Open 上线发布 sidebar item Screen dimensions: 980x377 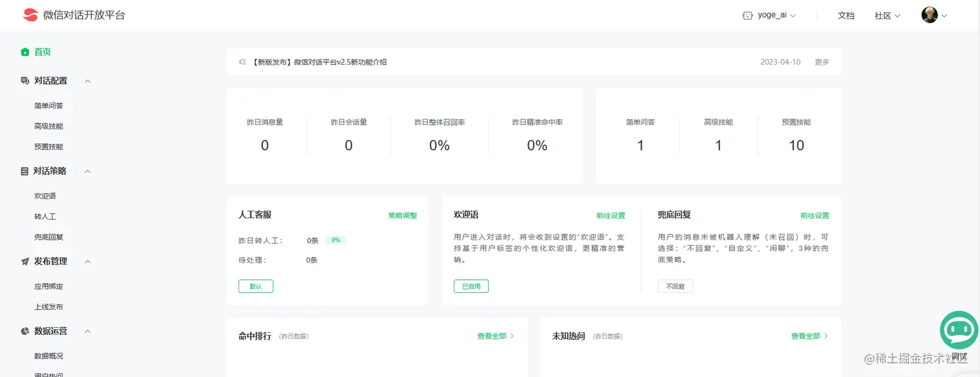(49, 307)
